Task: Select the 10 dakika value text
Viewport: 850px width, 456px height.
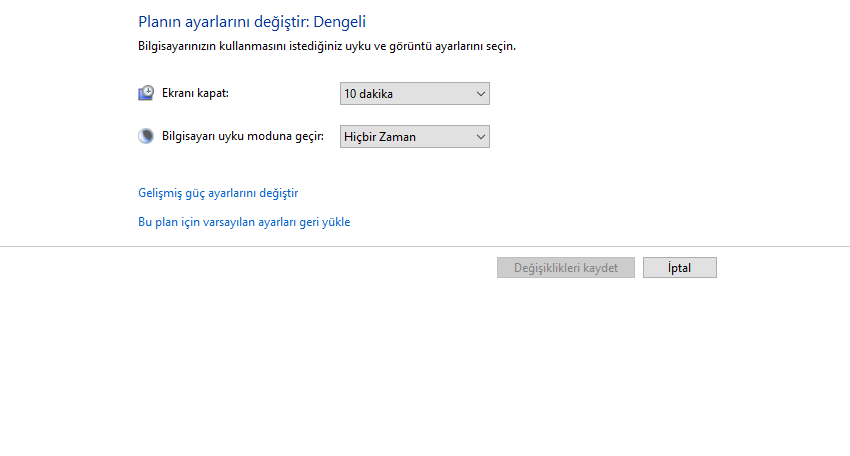Action: 369,94
